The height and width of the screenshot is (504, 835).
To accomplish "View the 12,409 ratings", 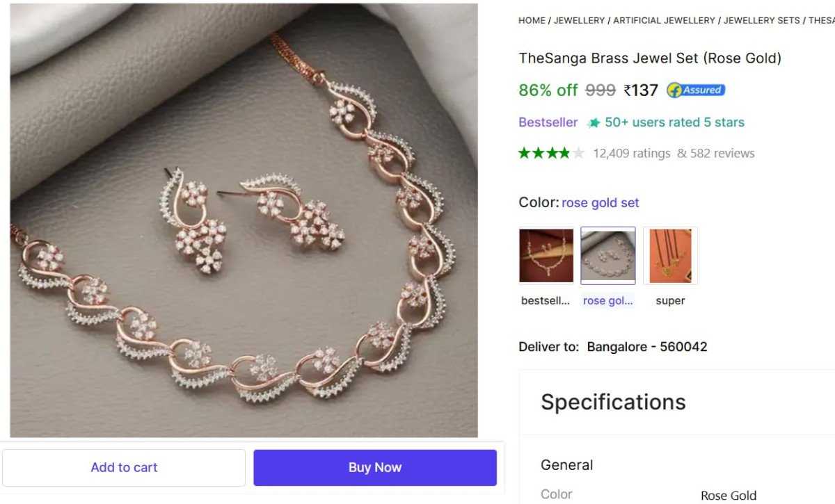I will [631, 154].
